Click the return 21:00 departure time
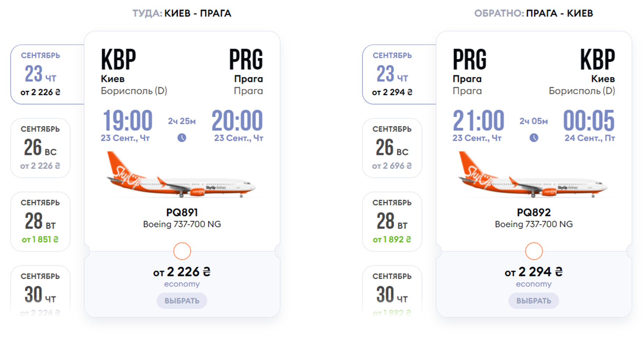Viewport: 644px width, 347px height. click(479, 121)
